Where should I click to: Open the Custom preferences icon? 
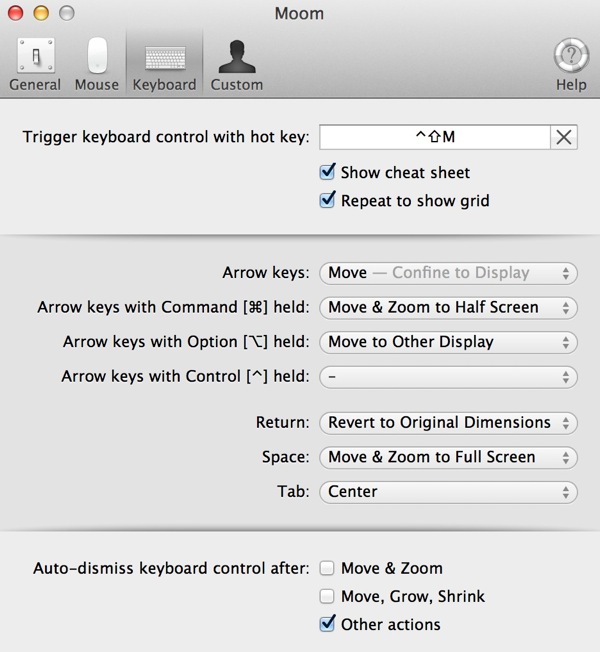pyautogui.click(x=237, y=65)
